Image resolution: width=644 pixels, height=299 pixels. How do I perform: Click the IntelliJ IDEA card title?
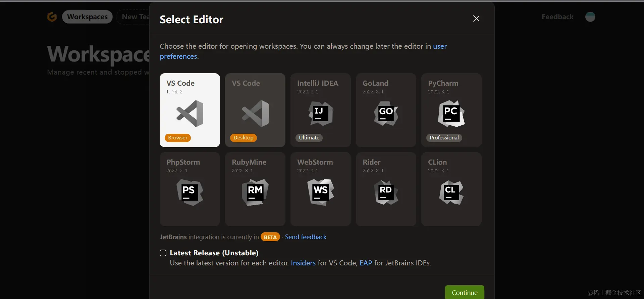click(x=318, y=83)
